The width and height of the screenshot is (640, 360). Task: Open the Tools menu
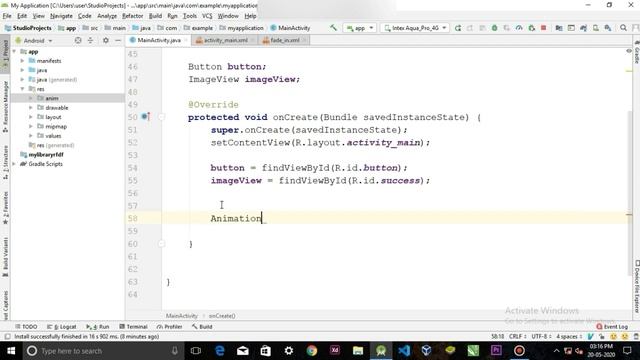pyautogui.click(x=190, y=16)
